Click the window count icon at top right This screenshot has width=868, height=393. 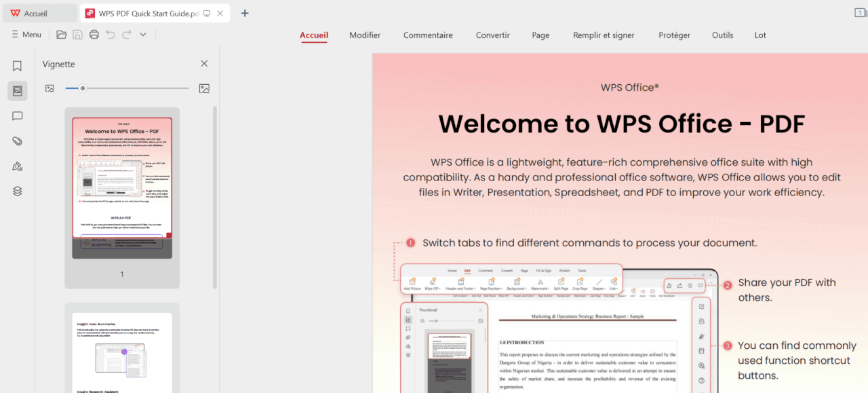click(x=860, y=13)
